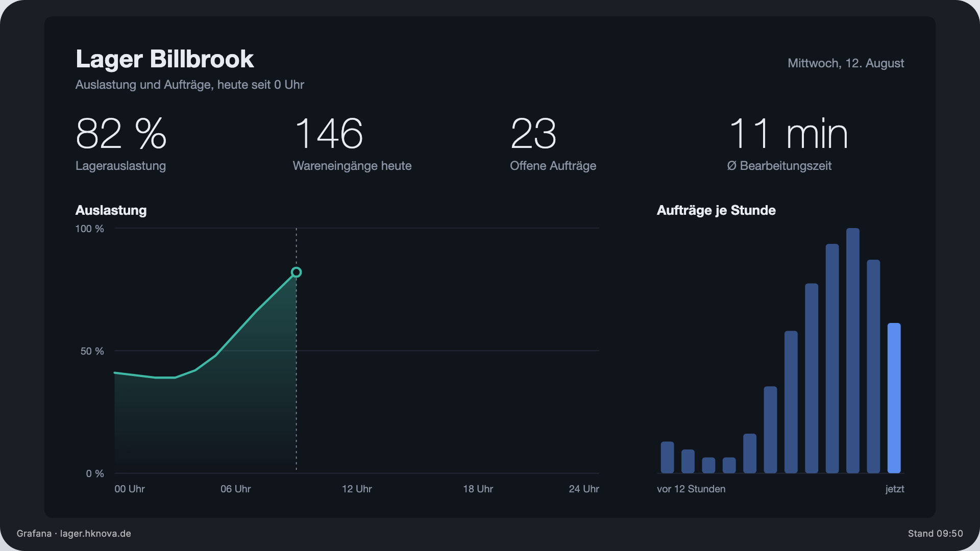
Task: Click the '18 Uhr' x-axis label
Action: point(478,489)
